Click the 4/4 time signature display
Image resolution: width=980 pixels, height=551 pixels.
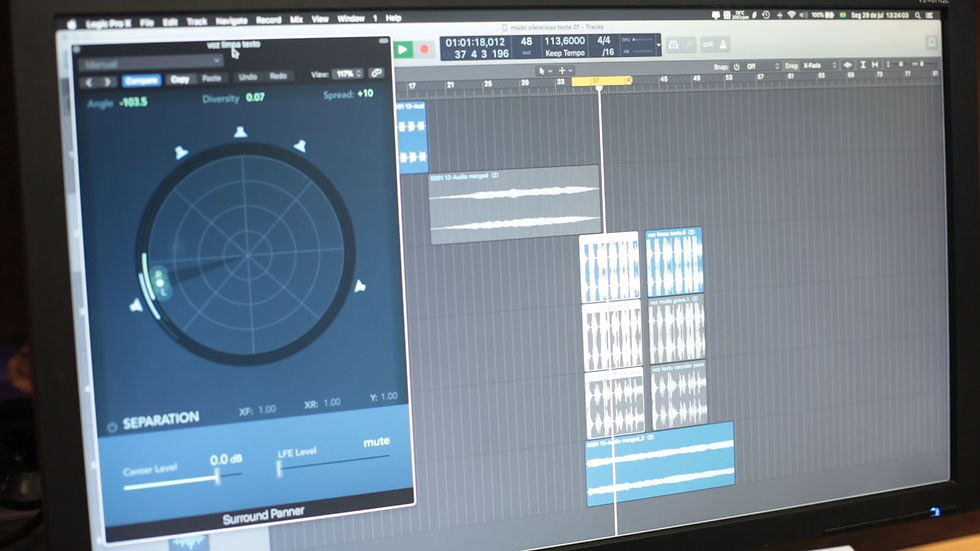click(x=604, y=40)
